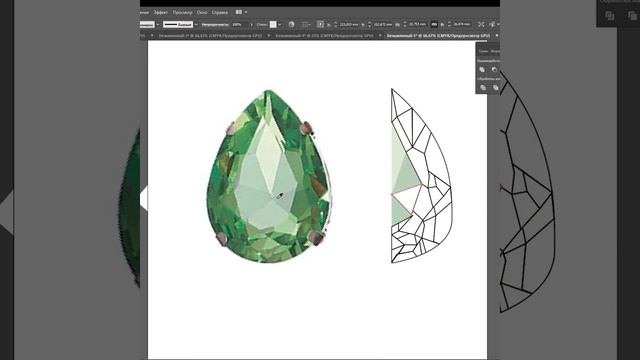Click the isolate object icon at the control bar end
The height and width of the screenshot is (360, 640).
click(493, 24)
